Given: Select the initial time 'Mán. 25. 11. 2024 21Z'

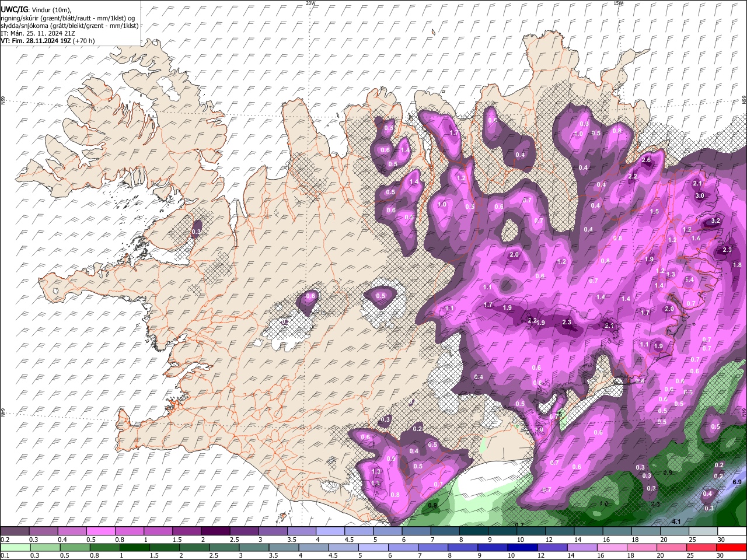Looking at the screenshot, I should coord(42,33).
